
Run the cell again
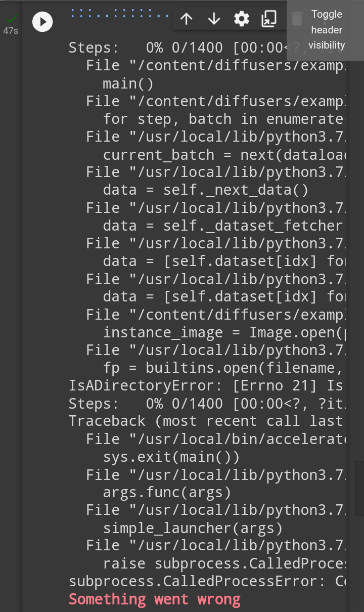coord(42,22)
